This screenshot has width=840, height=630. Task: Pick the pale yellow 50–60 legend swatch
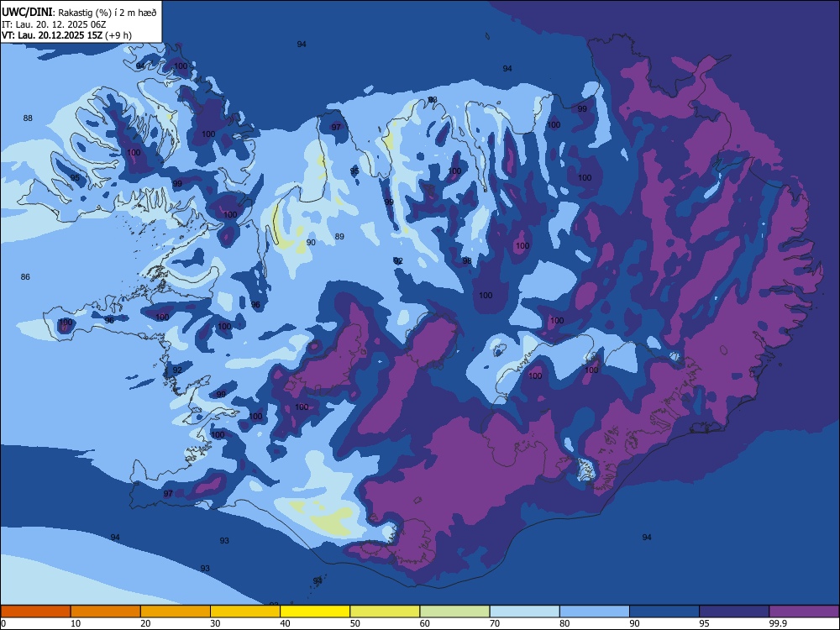386,612
